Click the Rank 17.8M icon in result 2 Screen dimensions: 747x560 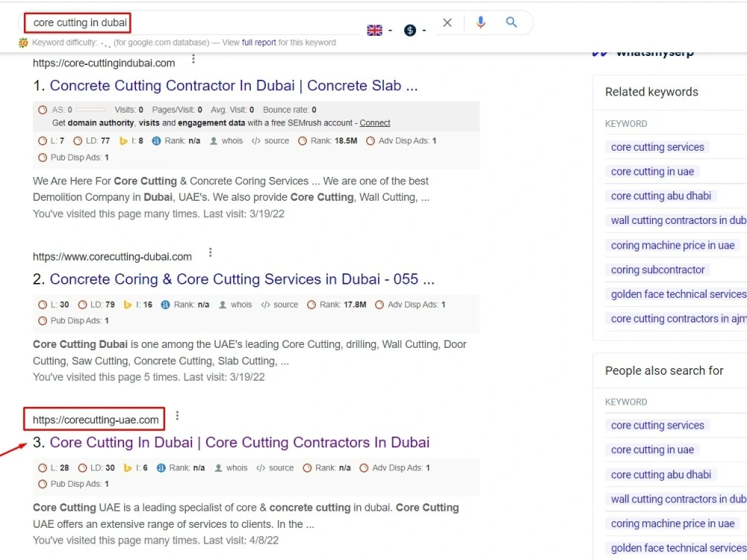coord(311,305)
